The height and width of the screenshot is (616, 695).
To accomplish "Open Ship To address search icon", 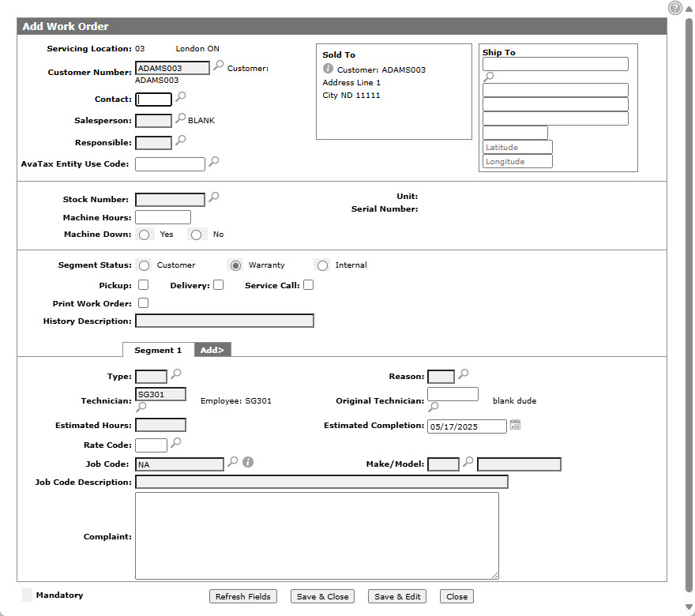I will 488,77.
